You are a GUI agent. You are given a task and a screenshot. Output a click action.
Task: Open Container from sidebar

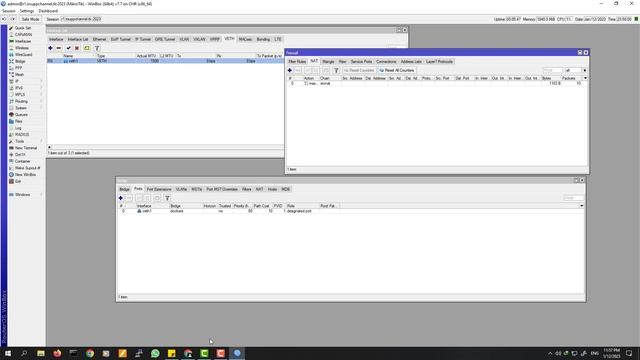[x=22, y=161]
